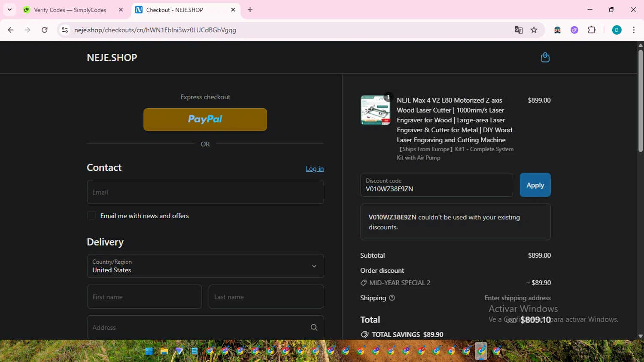Screen dimensions: 644x362
Task: Focus the Email input field
Action: (205, 192)
